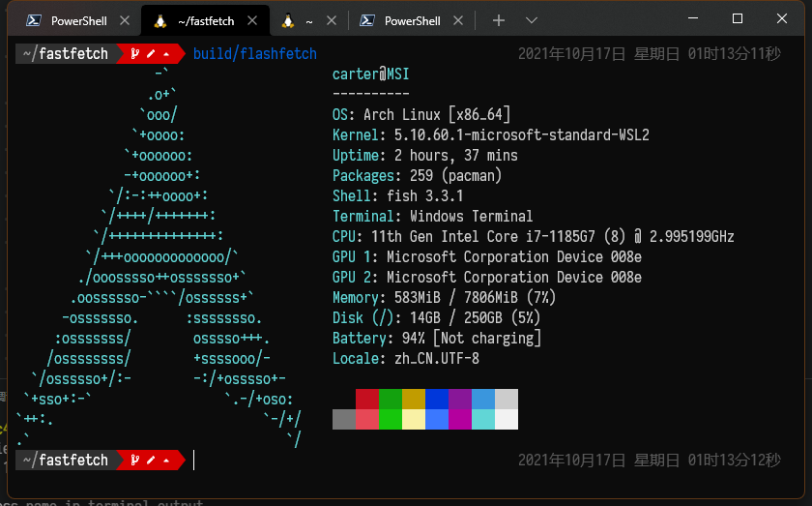Viewport: 812px width, 506px height.
Task: Click the Locale: zh_CN.UTF-8 line
Action: coord(406,358)
